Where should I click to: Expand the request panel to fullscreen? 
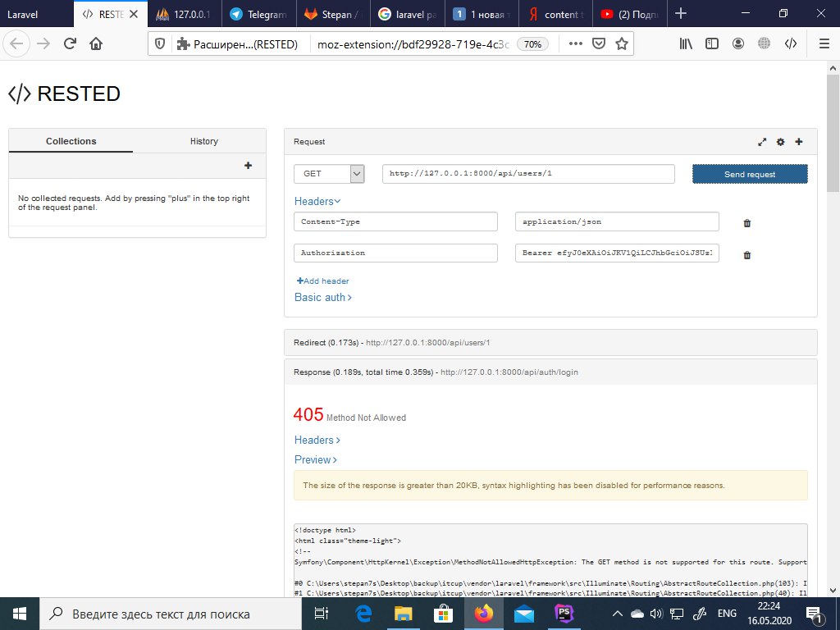pyautogui.click(x=762, y=142)
